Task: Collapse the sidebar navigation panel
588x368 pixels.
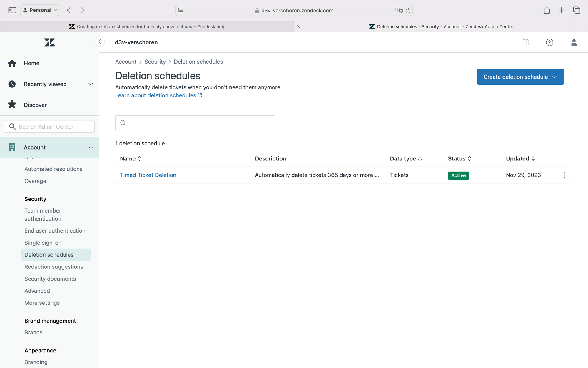Action: [100, 42]
